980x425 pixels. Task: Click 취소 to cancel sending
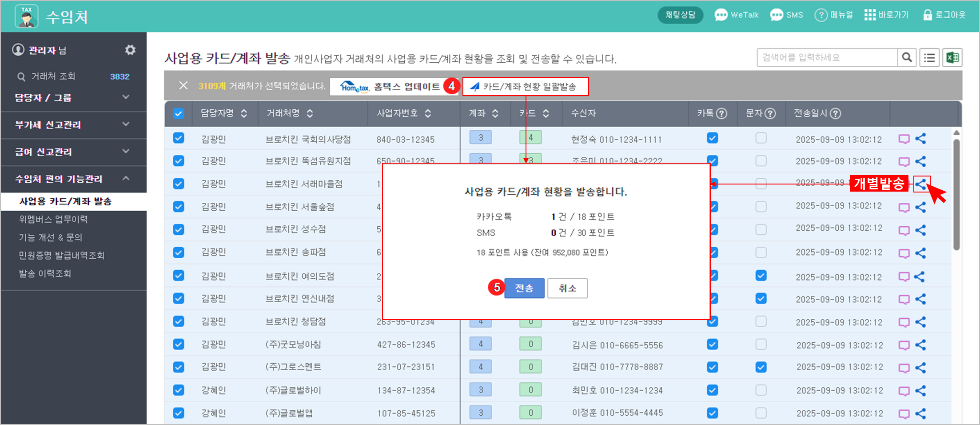click(567, 288)
